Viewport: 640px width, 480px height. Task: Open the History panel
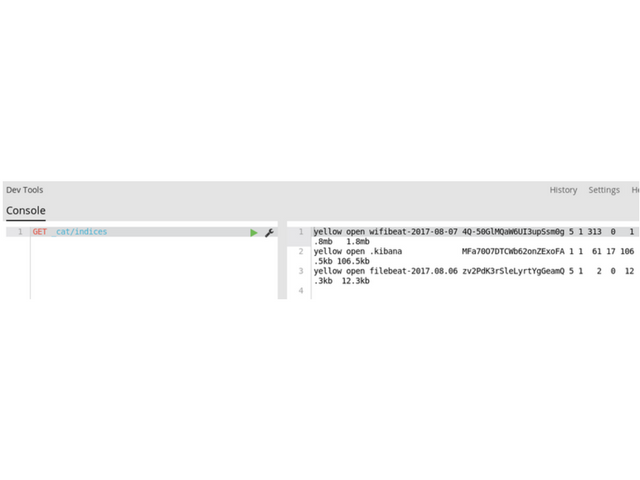tap(563, 190)
